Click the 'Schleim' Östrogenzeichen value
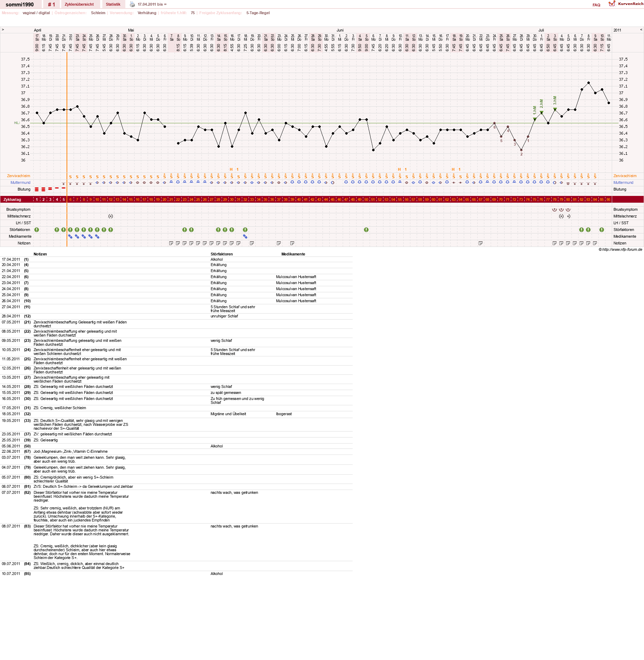 tap(98, 13)
